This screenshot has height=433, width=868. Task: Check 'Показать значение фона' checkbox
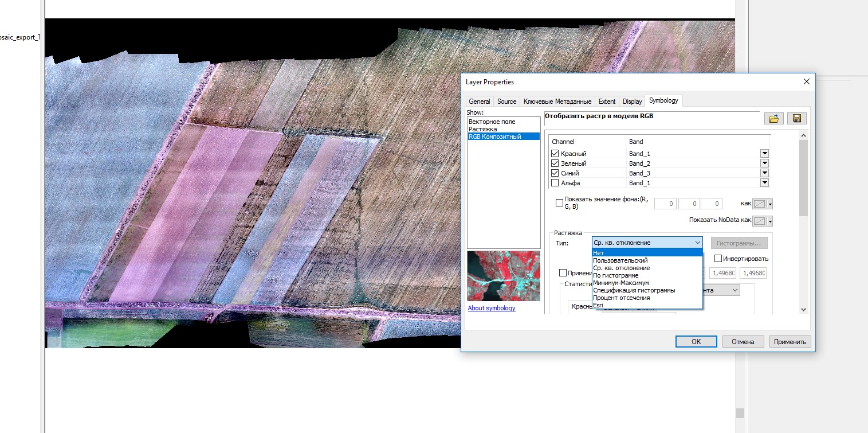560,202
